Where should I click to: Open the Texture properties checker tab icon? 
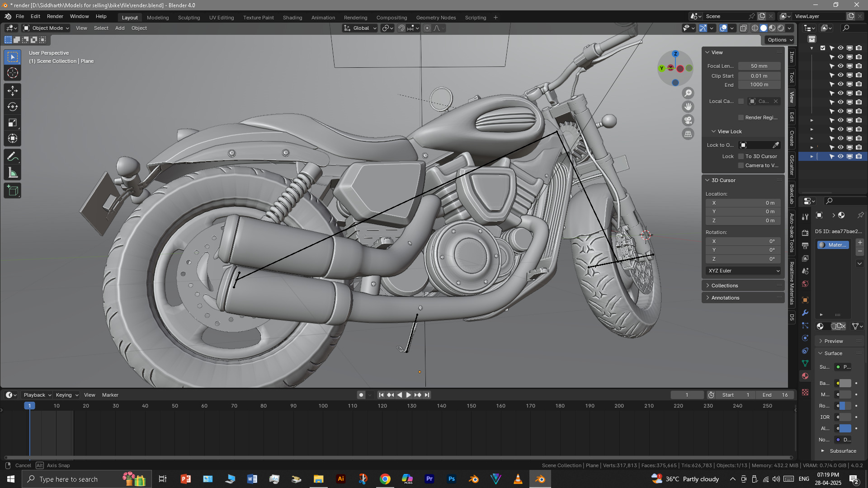[805, 392]
